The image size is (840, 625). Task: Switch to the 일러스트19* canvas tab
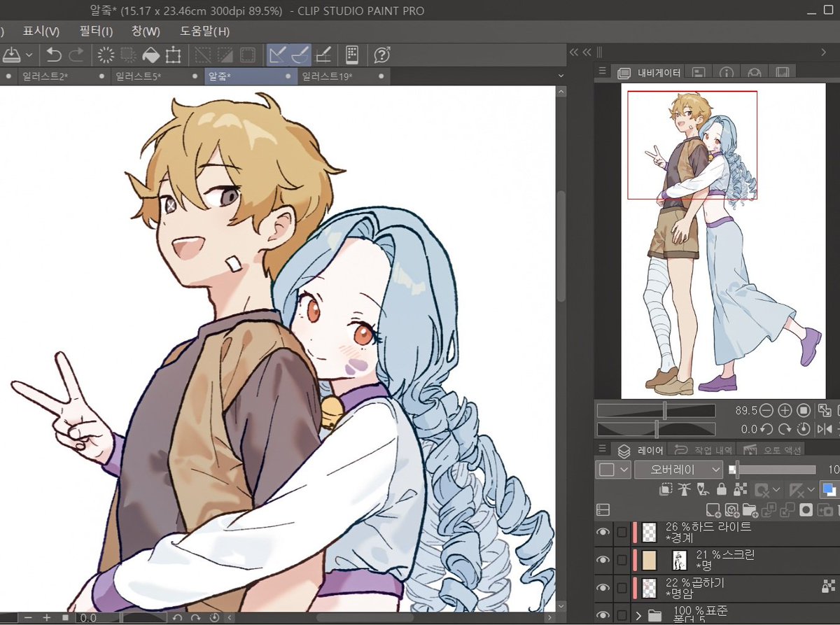click(343, 76)
